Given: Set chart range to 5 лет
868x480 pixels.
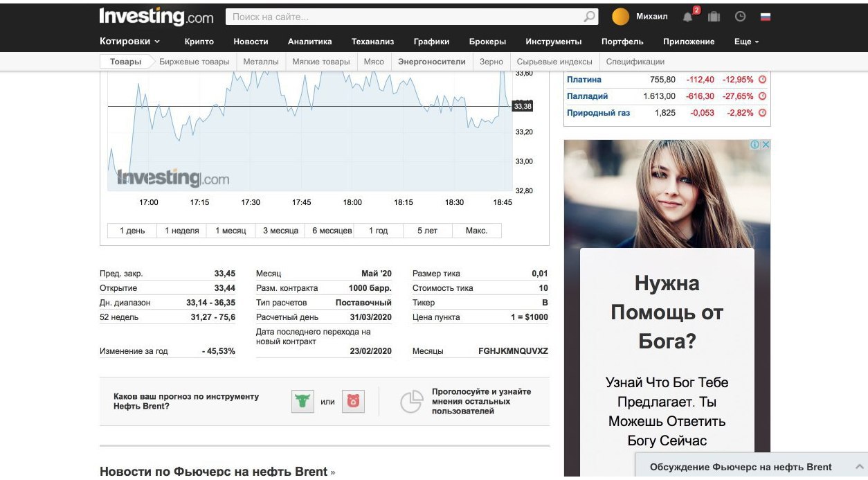Looking at the screenshot, I should pos(428,231).
